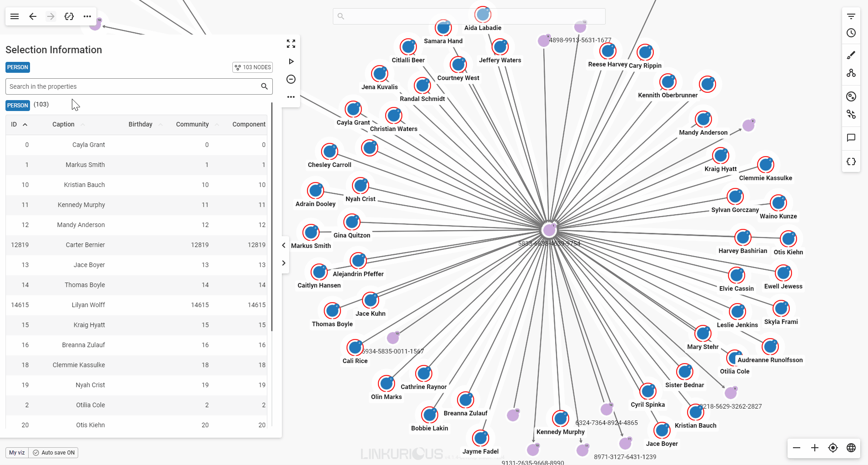Click the PERSON category tag
This screenshot has height=465, width=868.
[x=18, y=67]
